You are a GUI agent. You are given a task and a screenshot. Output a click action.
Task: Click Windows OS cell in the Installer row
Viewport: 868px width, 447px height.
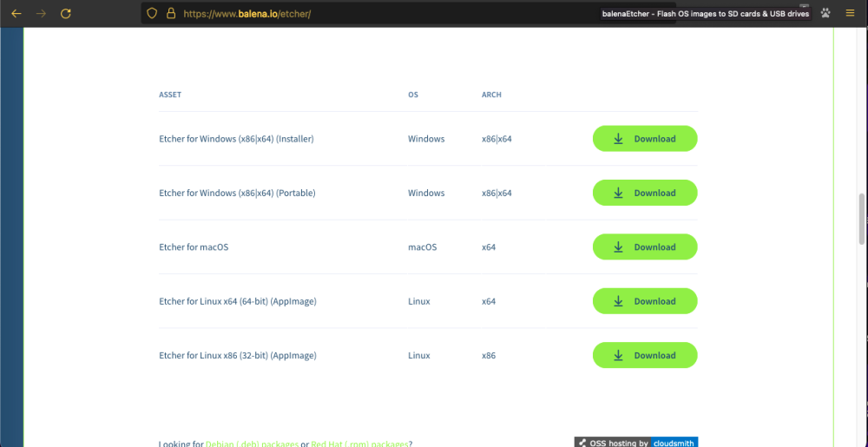(426, 139)
